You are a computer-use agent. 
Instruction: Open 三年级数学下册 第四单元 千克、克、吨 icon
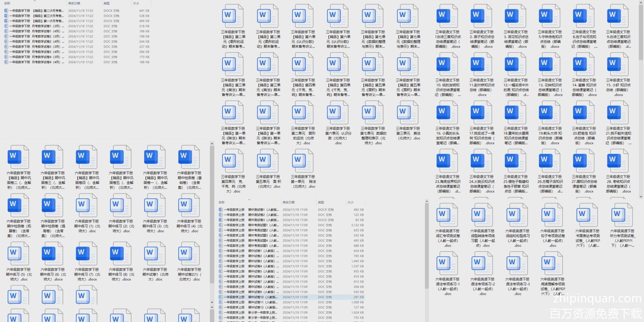[233, 161]
